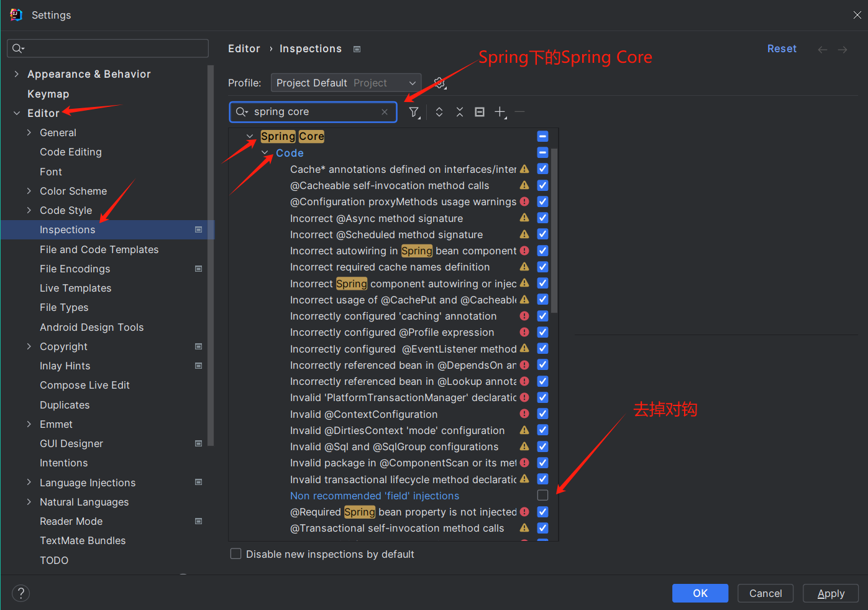
Task: Expand the Emmet node
Action: pyautogui.click(x=29, y=424)
